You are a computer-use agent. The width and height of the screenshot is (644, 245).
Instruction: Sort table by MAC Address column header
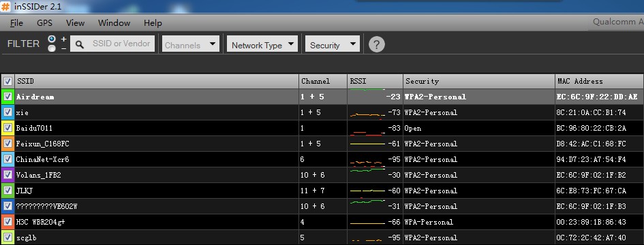click(x=600, y=81)
